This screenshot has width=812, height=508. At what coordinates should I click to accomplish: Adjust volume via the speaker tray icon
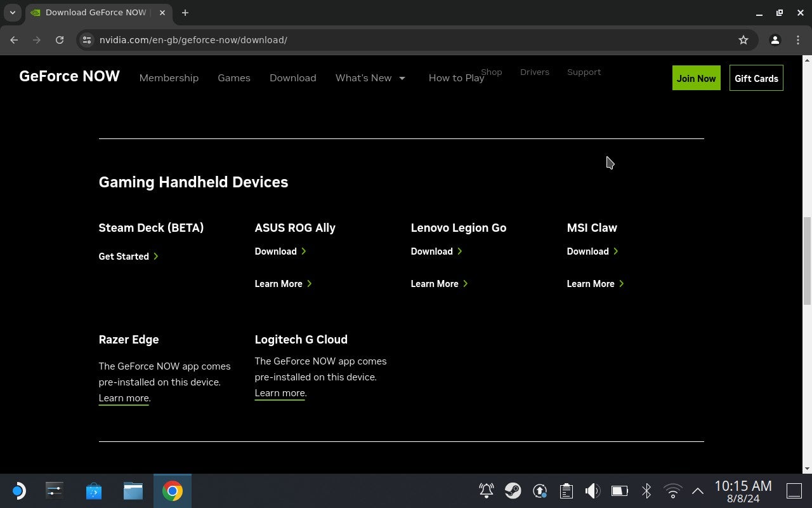[x=592, y=490]
